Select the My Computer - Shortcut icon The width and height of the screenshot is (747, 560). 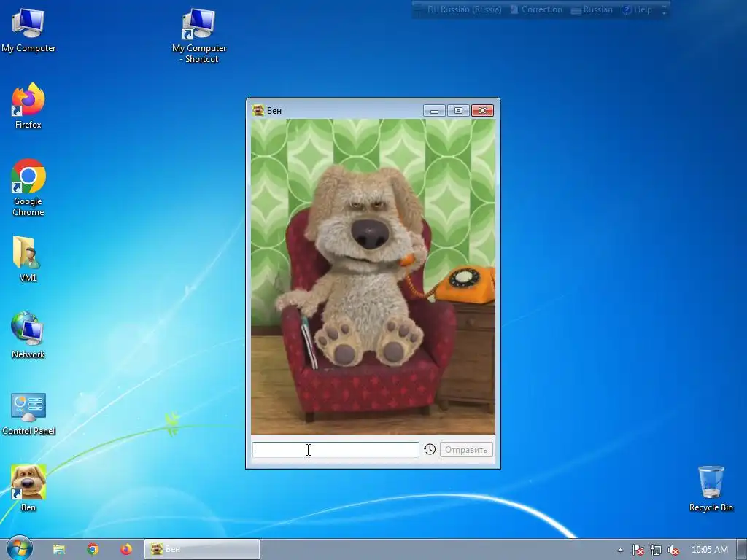point(199,36)
